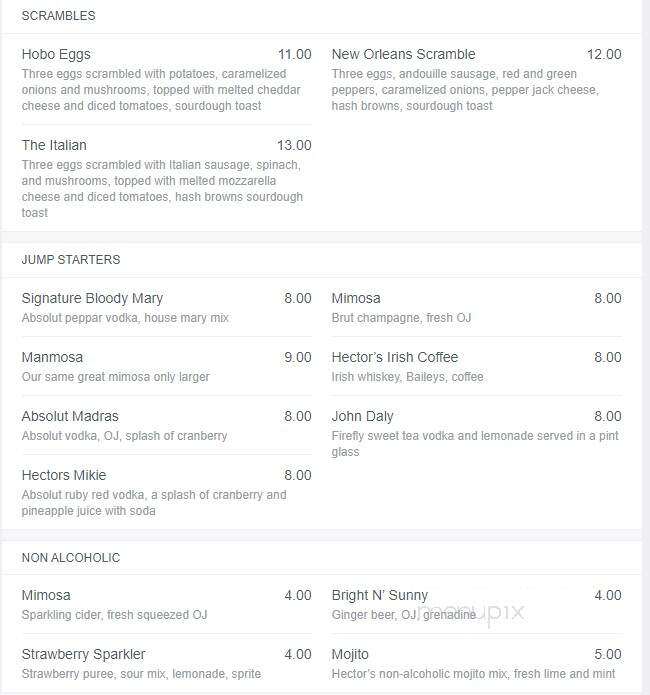Select the JUMP STARTERS section header
This screenshot has height=695, width=650.
coord(71,259)
